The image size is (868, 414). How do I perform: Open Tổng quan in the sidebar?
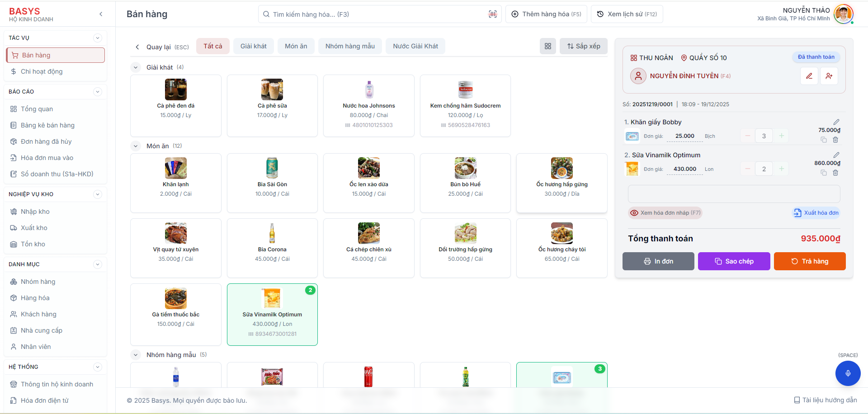[37, 109]
